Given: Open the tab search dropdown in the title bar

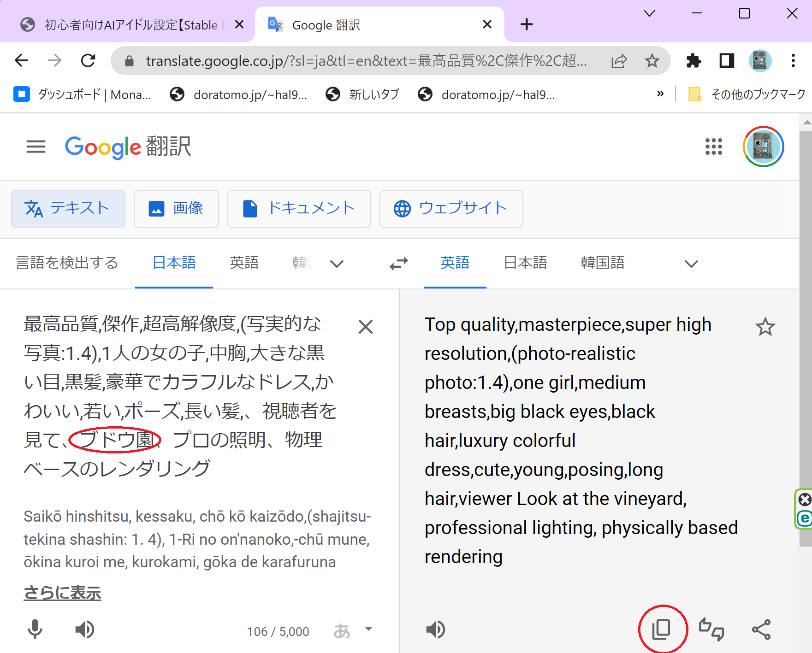Looking at the screenshot, I should [x=649, y=13].
